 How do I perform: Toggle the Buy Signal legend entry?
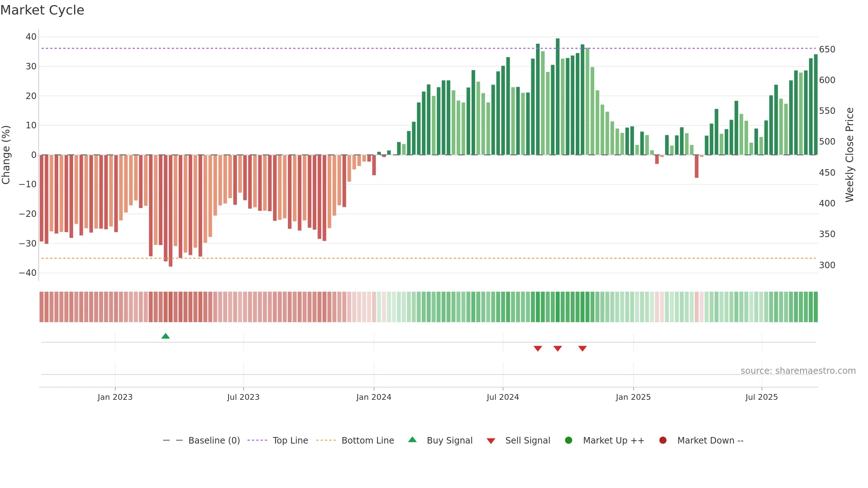click(441, 440)
